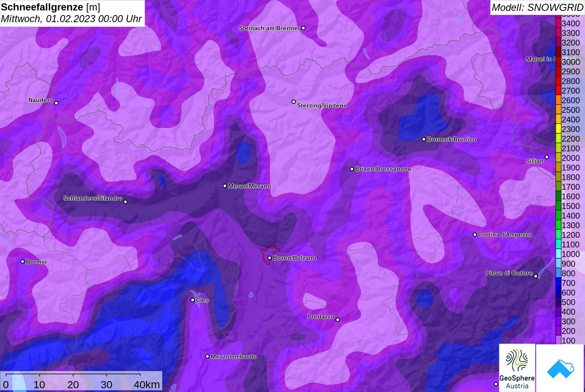Select the legend value 2000

tap(571, 158)
